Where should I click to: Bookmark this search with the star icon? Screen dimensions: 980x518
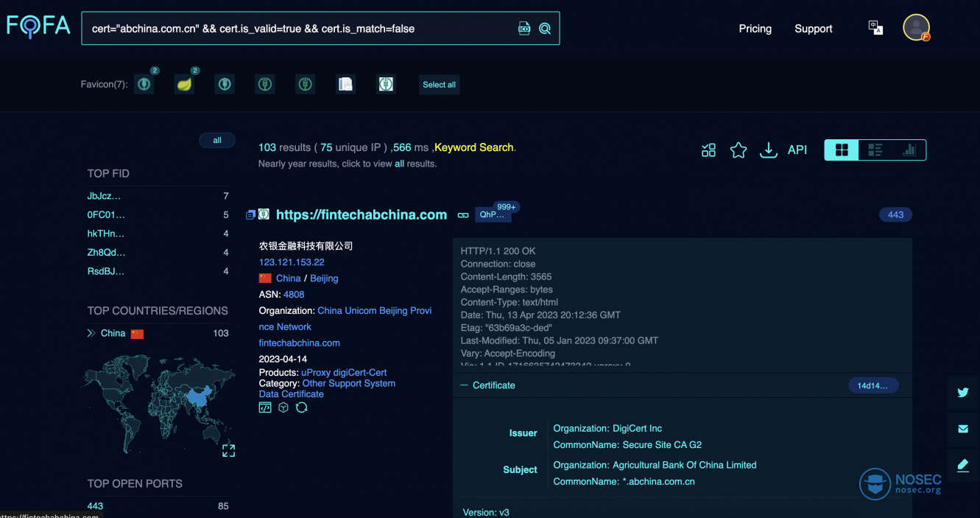(738, 150)
